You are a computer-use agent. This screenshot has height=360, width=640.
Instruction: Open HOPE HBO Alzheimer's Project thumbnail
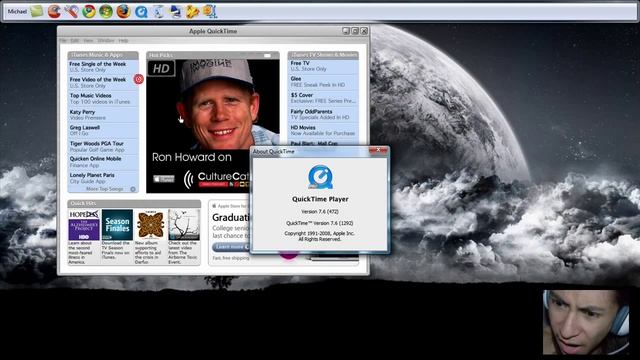point(84,225)
